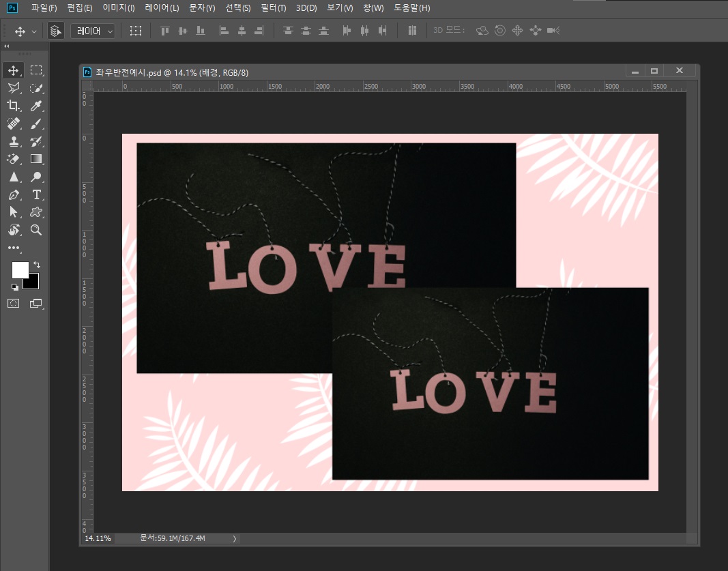The width and height of the screenshot is (728, 571).
Task: Choose the Quick Selection tool
Action: click(36, 88)
